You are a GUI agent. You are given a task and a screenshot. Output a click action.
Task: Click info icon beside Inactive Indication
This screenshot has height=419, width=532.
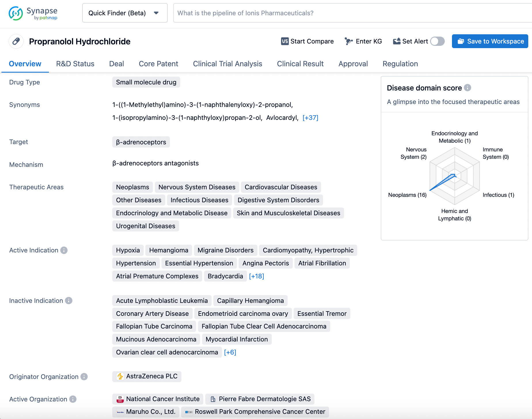(69, 301)
